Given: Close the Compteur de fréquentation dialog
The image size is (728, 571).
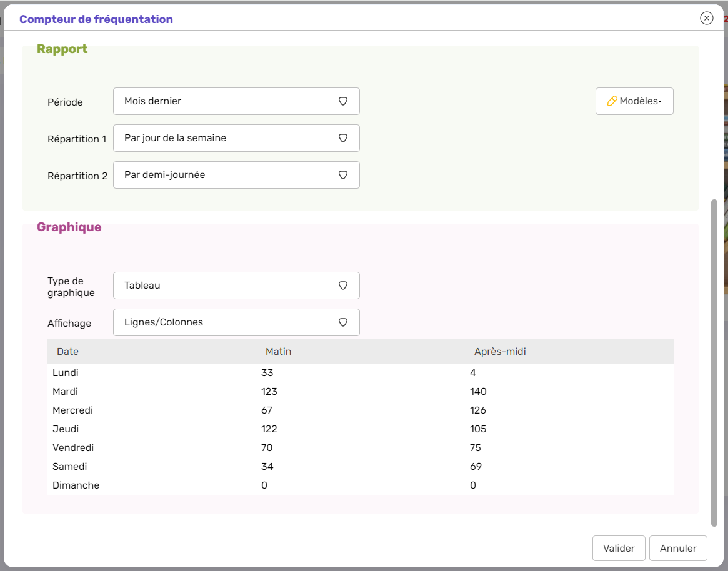Looking at the screenshot, I should click(706, 18).
